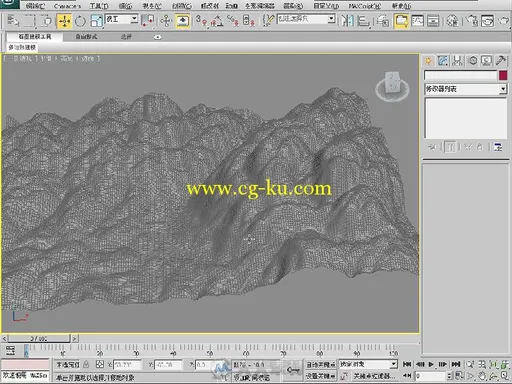
Task: Click the red object color swatch
Action: click(x=503, y=75)
